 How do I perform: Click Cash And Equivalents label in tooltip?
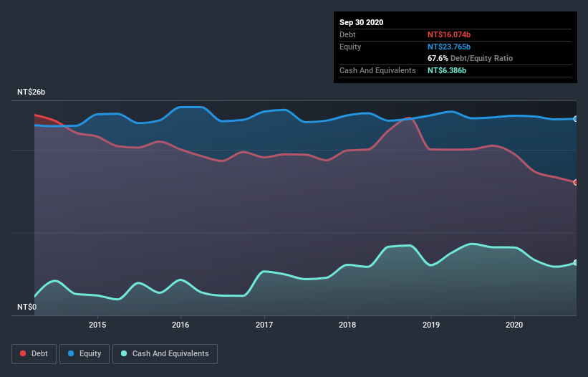pos(377,70)
